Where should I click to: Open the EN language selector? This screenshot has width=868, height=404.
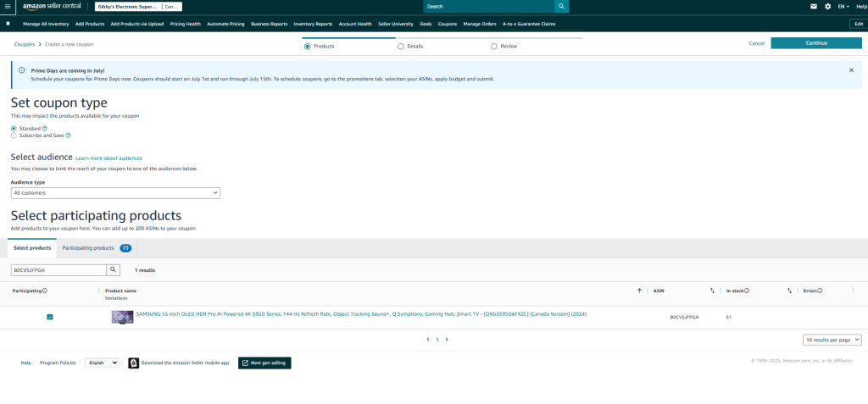tap(843, 6)
